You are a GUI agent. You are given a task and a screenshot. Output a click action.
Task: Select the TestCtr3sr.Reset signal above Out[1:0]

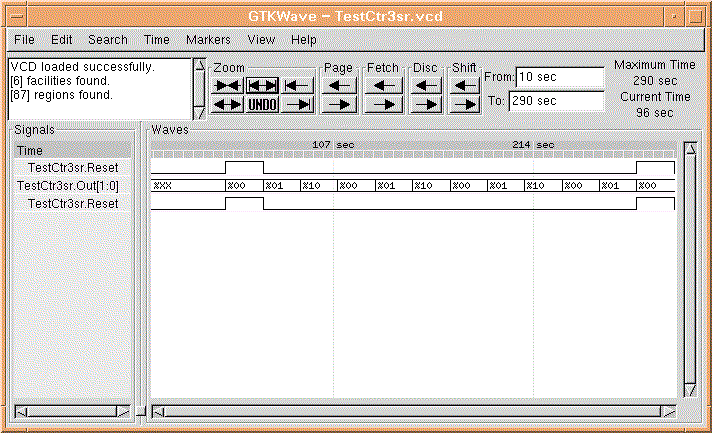coord(73,168)
